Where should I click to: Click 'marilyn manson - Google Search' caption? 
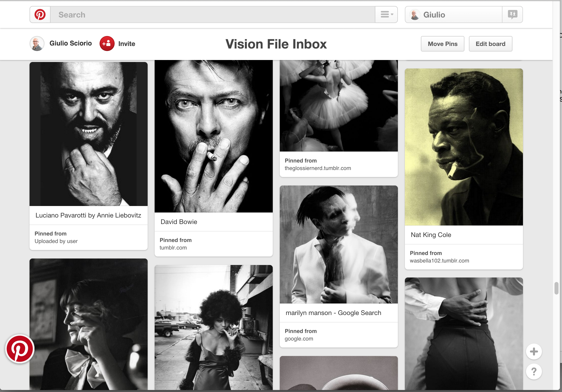pos(333,313)
